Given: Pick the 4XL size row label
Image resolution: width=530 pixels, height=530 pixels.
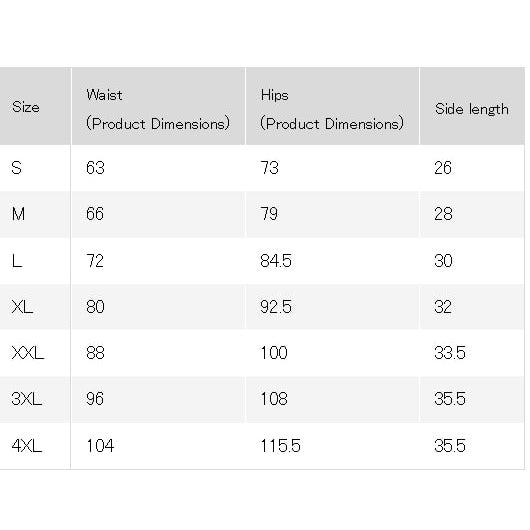Looking at the screenshot, I should tap(27, 446).
